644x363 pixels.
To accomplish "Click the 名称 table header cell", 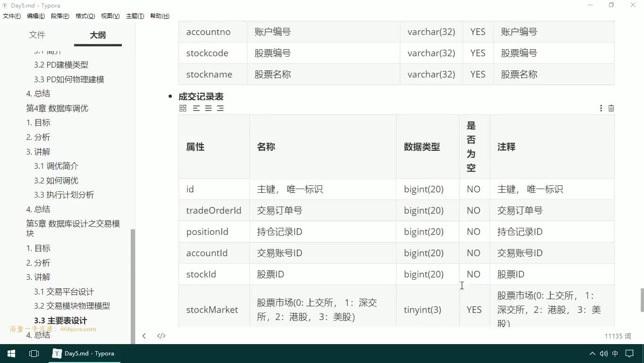I will 323,147.
